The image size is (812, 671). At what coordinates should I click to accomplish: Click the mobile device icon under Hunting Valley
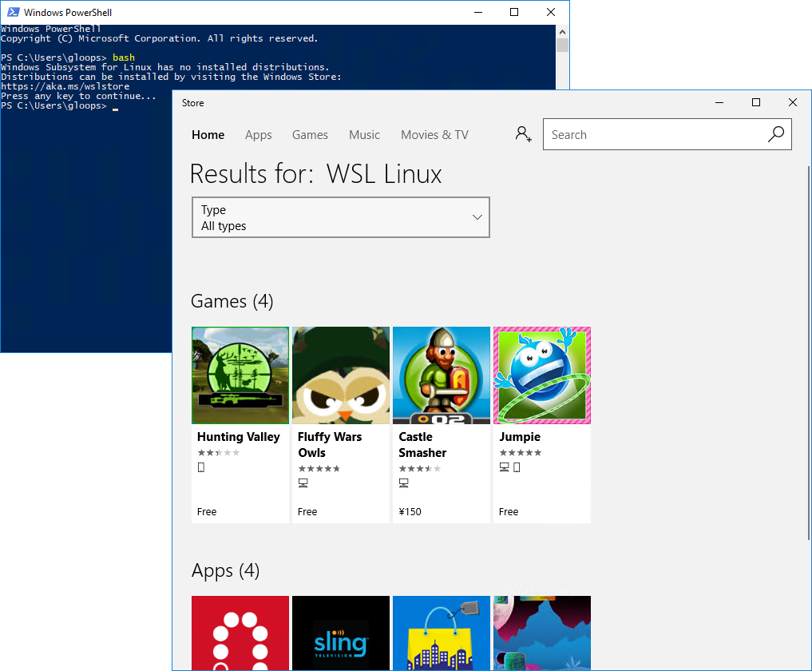201,467
